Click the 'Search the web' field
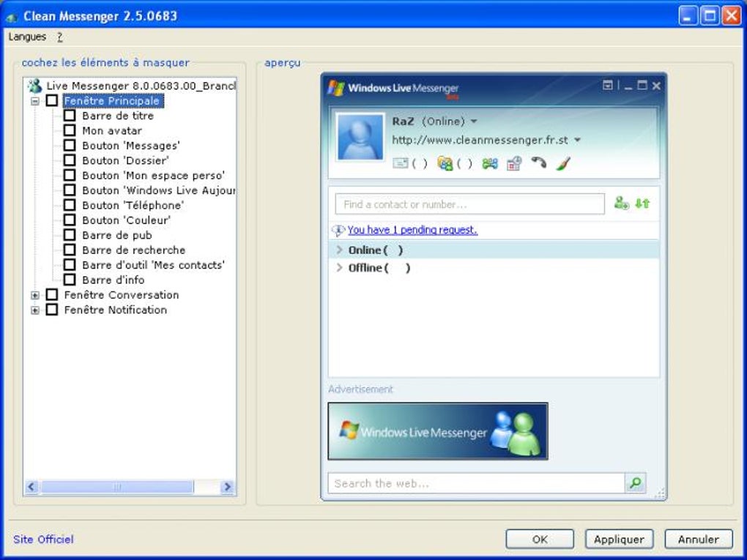Viewport: 747px width, 560px height. coord(476,483)
